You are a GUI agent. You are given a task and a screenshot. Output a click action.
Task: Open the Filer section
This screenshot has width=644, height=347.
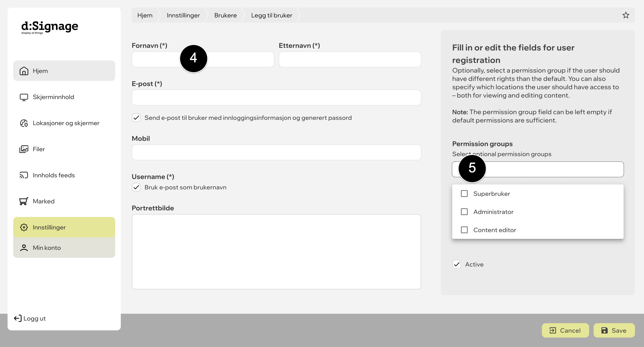click(64, 149)
